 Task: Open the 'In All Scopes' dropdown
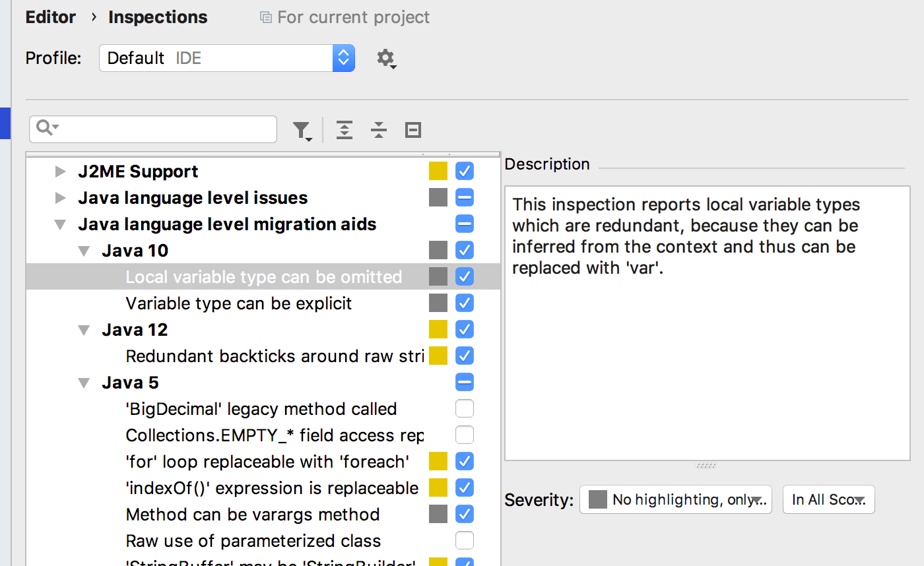pyautogui.click(x=828, y=499)
